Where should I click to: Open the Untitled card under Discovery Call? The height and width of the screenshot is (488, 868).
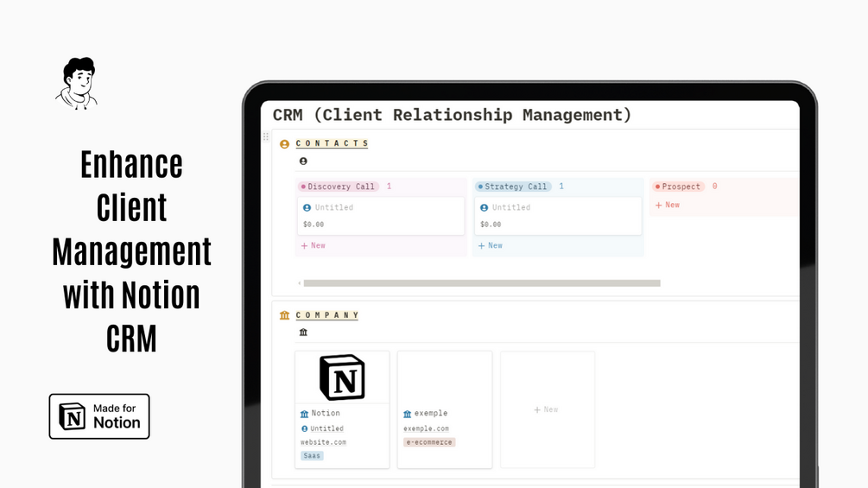pyautogui.click(x=381, y=216)
